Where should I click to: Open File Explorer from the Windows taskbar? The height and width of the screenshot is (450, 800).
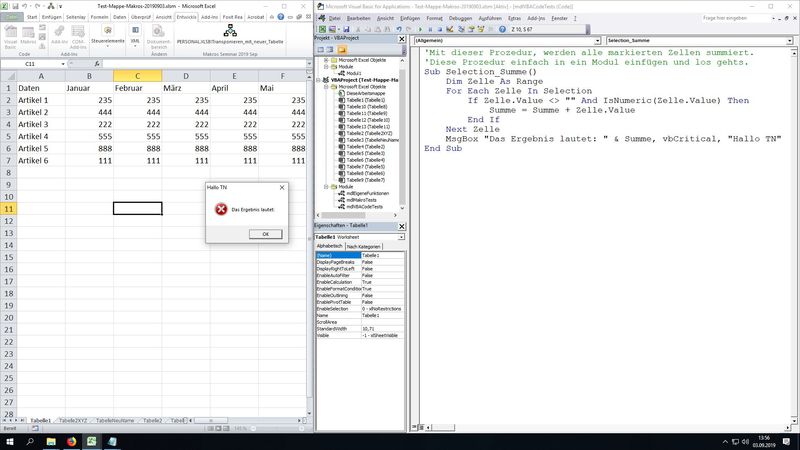click(51, 441)
